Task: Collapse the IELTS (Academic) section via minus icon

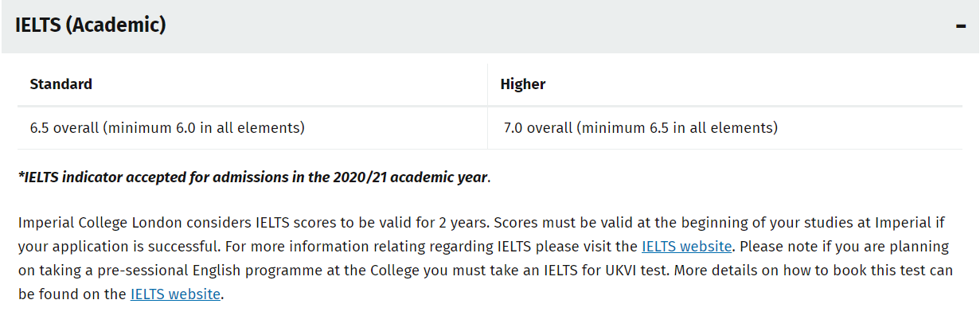Action: (960, 25)
